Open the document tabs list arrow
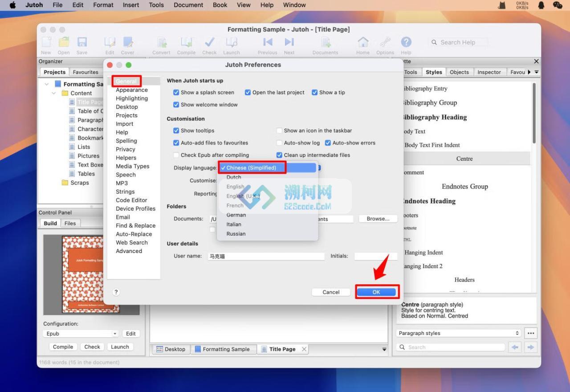This screenshot has width=570, height=392. coord(384,350)
